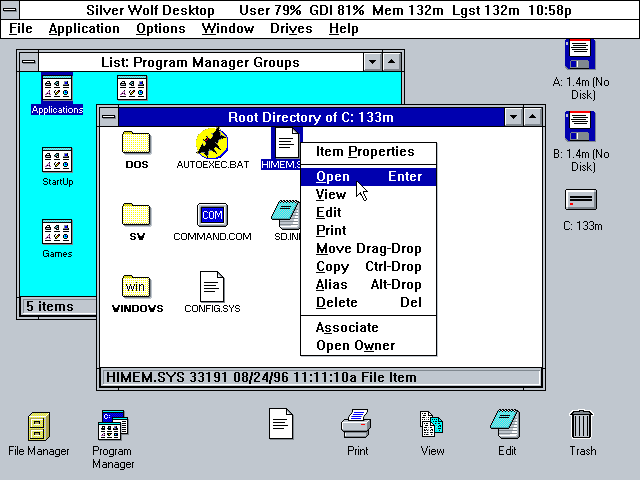
Task: Choose Open in the context menu
Action: [x=368, y=177]
